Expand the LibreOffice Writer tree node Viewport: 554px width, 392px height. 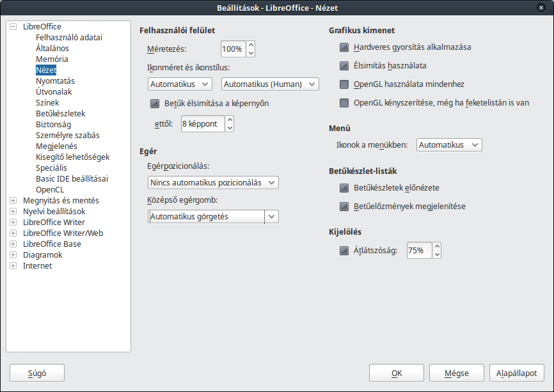tap(13, 222)
